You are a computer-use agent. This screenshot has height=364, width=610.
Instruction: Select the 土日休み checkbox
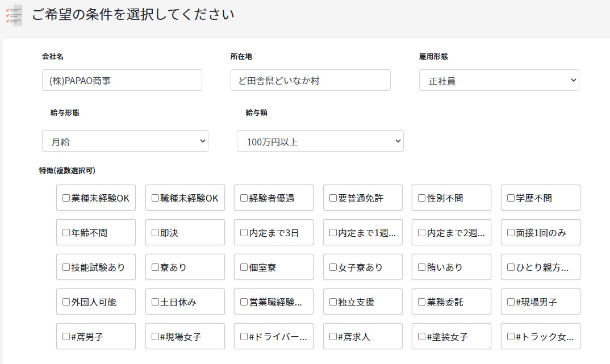[155, 302]
